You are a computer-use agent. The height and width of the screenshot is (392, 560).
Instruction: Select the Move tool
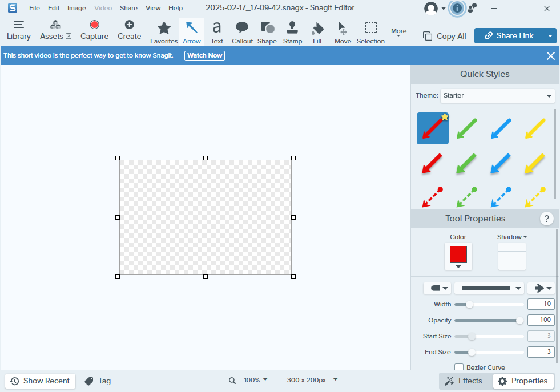343,33
